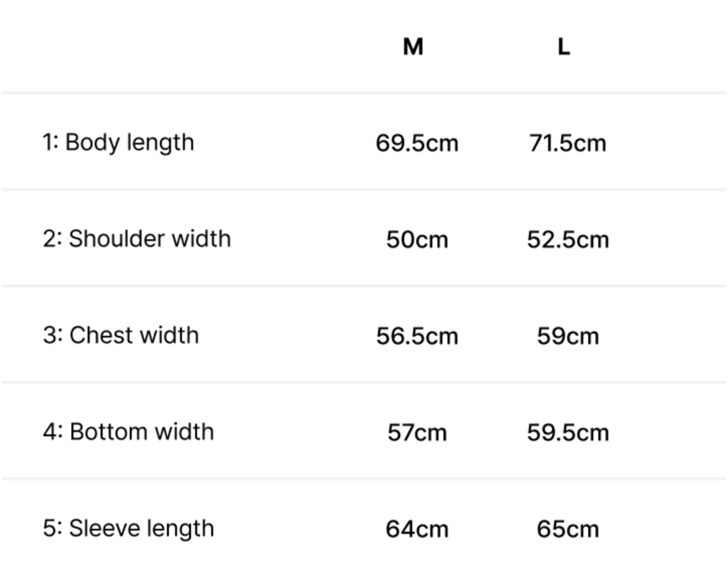Select the 64cm sleeve length value
Image resolution: width=728 pixels, height=572 pixels.
(x=417, y=529)
